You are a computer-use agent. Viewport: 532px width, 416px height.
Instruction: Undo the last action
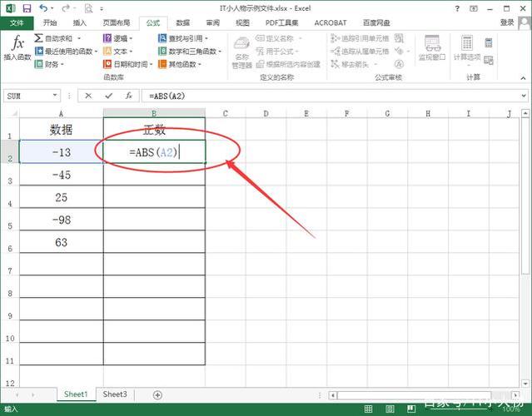tap(43, 8)
